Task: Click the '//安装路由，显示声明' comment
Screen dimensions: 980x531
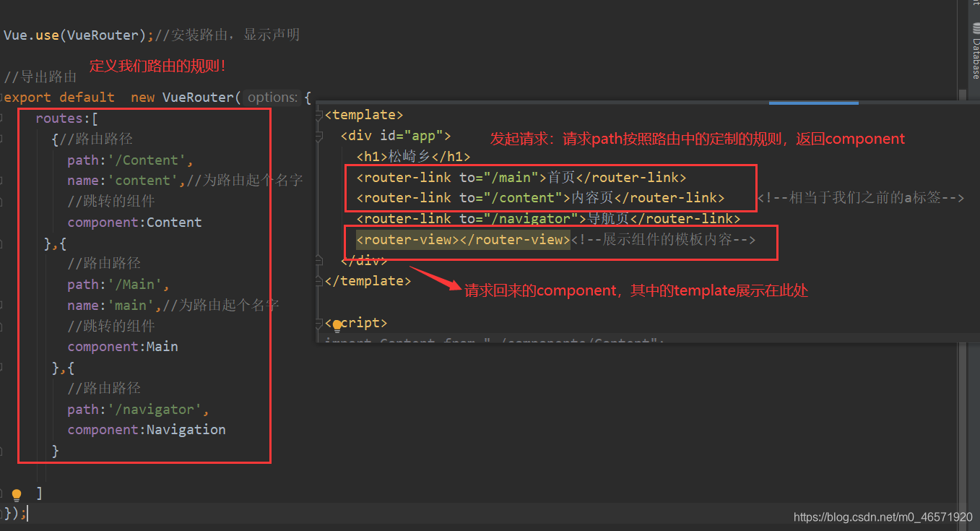Action: [227, 35]
